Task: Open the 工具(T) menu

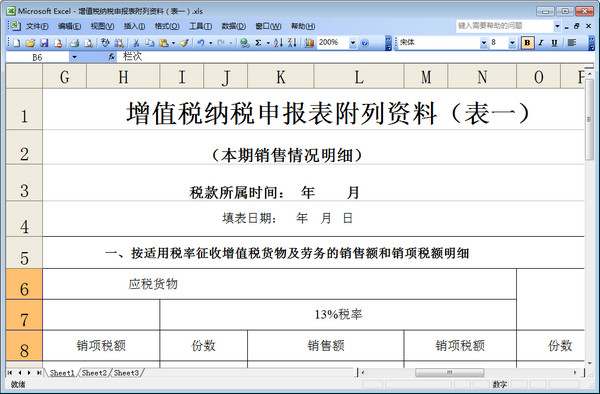Action: coord(201,26)
